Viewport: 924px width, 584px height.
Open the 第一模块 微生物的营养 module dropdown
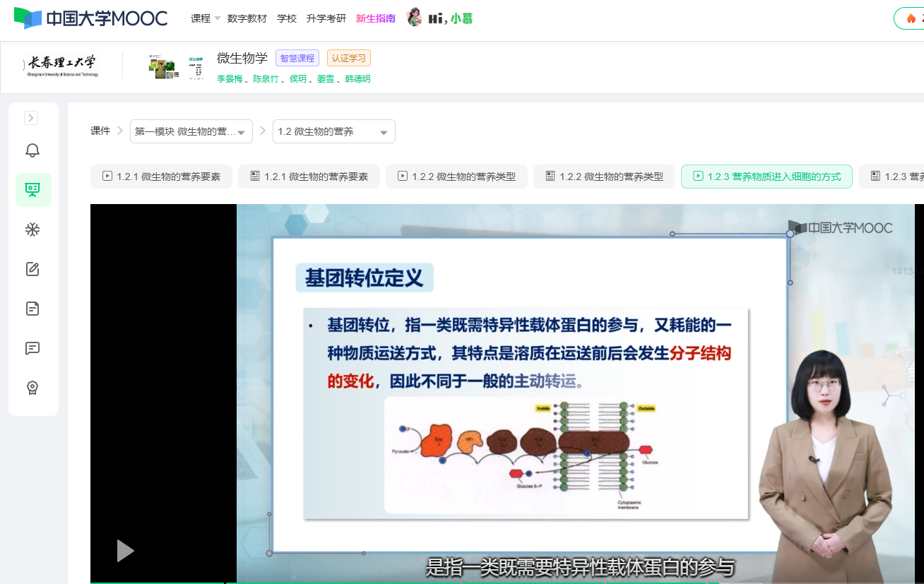click(x=191, y=132)
